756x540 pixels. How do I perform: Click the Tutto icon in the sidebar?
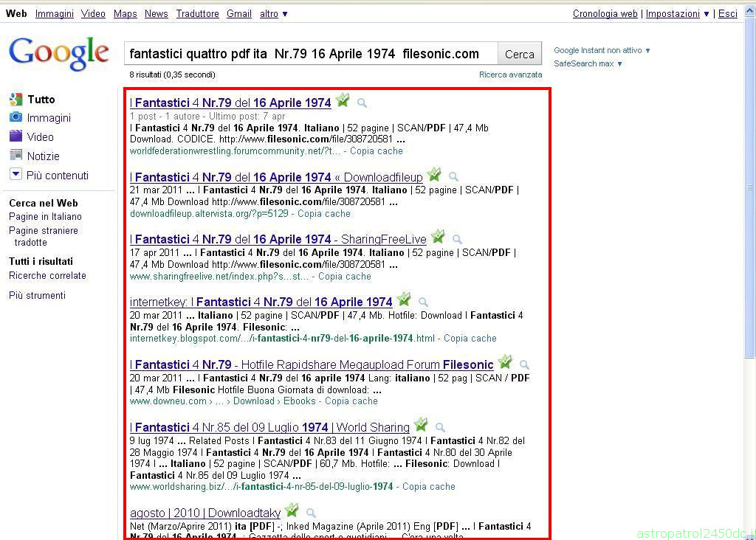16,100
